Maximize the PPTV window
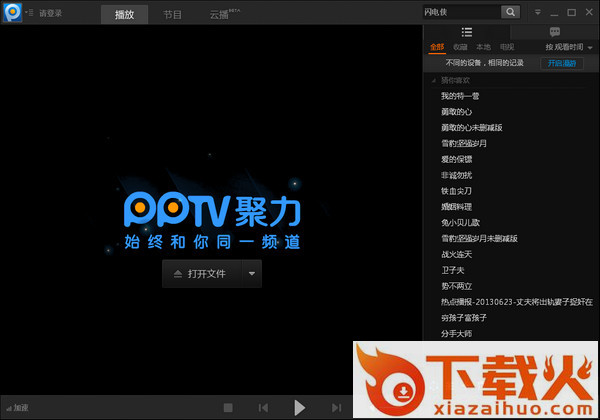Image resolution: width=600 pixels, height=420 pixels. (x=572, y=13)
